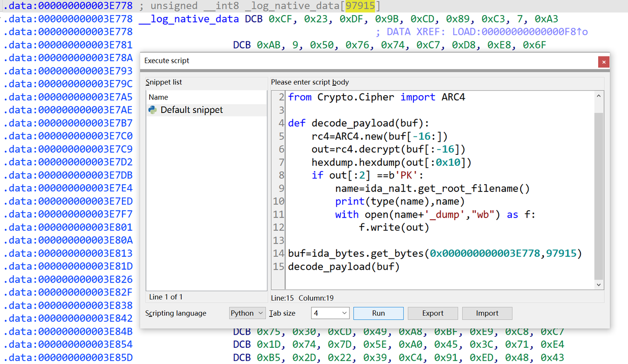
Task: Click address .data:000000000003E7C9
Action: [68, 149]
